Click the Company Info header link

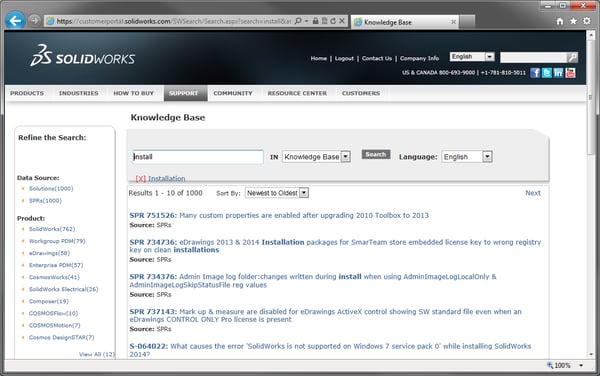coord(419,59)
